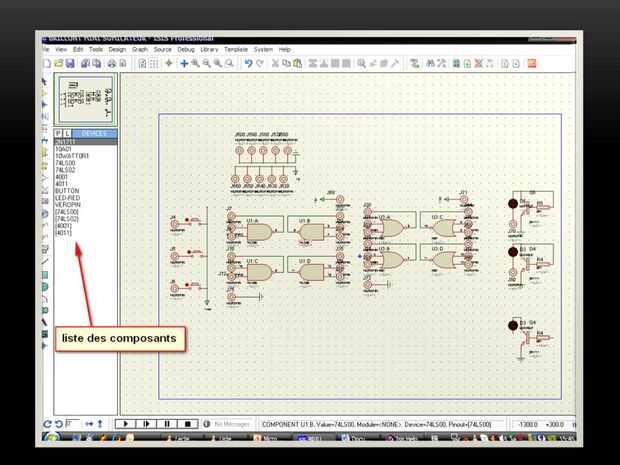Click the blue Undo arrow icon
This screenshot has width=620, height=465.
tap(248, 63)
